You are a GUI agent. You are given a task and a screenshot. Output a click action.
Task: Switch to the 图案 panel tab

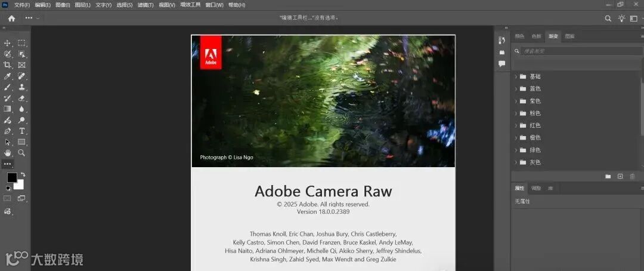[569, 36]
